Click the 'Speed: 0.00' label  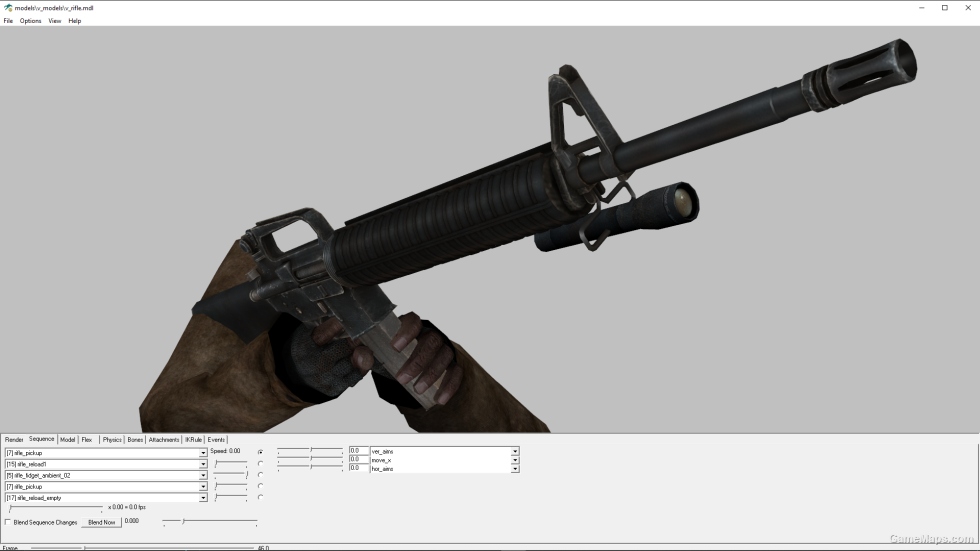[x=225, y=451]
